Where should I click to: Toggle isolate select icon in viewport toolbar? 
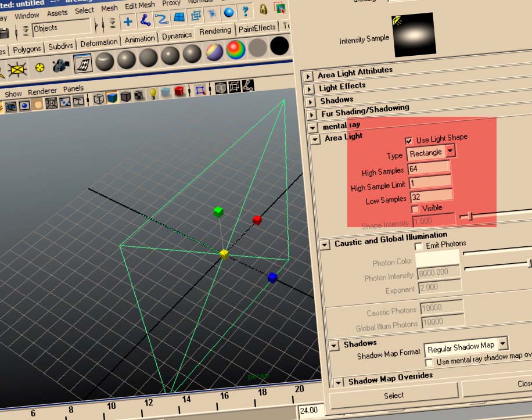(x=200, y=90)
